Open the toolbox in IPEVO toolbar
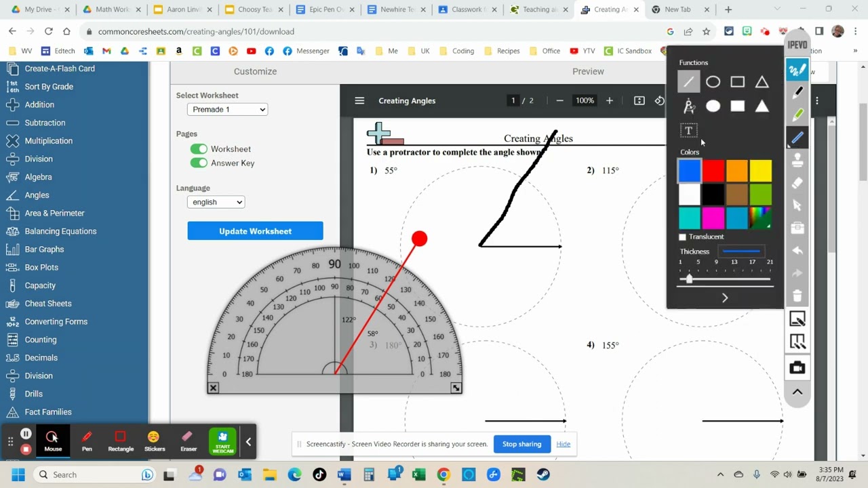This screenshot has width=868, height=488. click(x=797, y=228)
